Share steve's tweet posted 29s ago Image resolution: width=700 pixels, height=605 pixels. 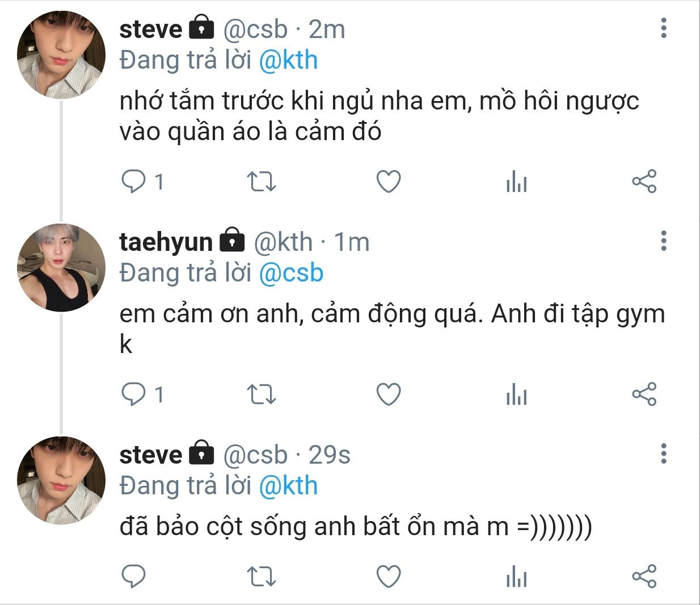click(644, 577)
